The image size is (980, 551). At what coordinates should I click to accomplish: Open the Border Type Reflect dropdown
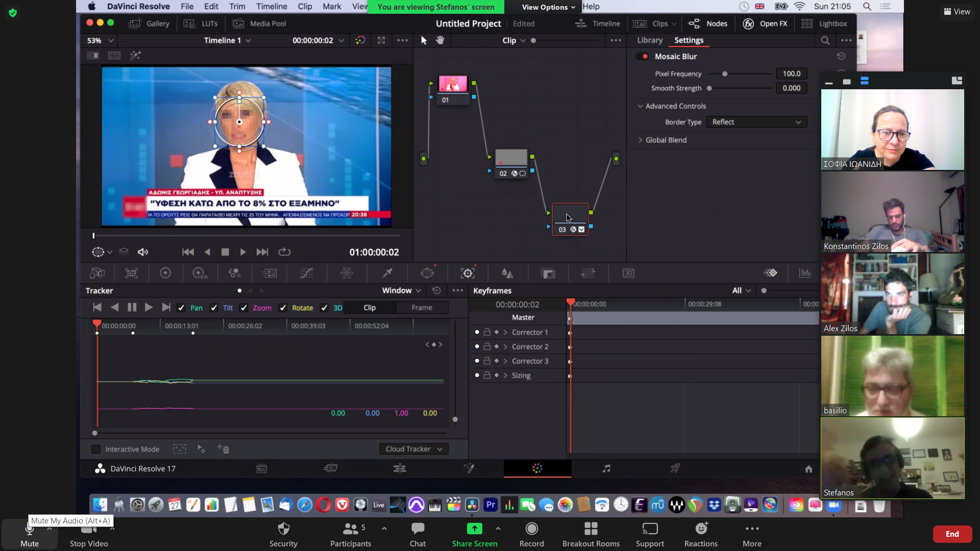pos(756,122)
